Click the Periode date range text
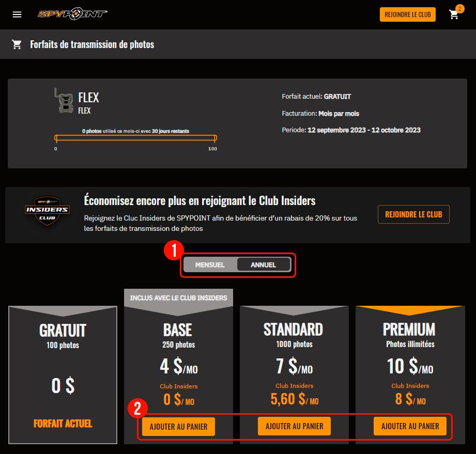Screen dimensions: 476x454 [351, 130]
